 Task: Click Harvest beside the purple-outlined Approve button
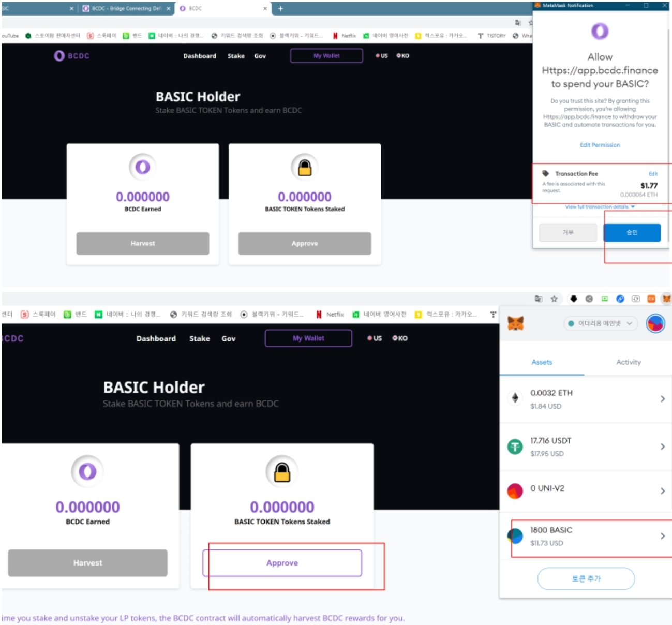(87, 562)
